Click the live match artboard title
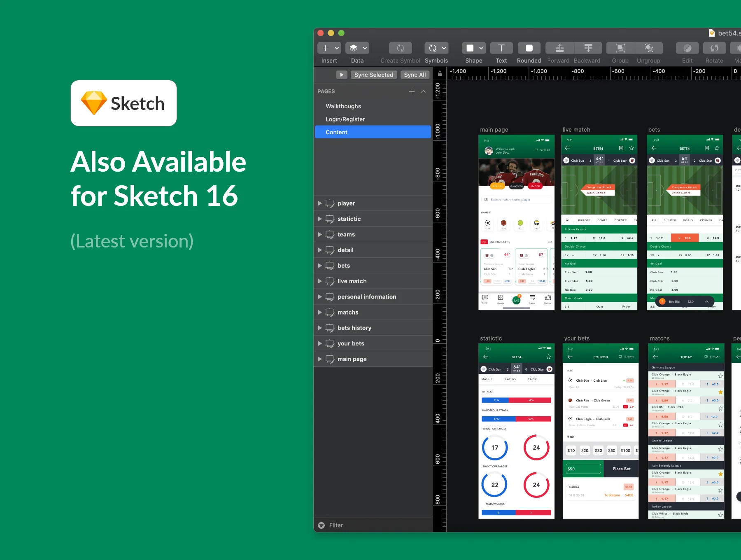741x560 pixels. coord(576,130)
